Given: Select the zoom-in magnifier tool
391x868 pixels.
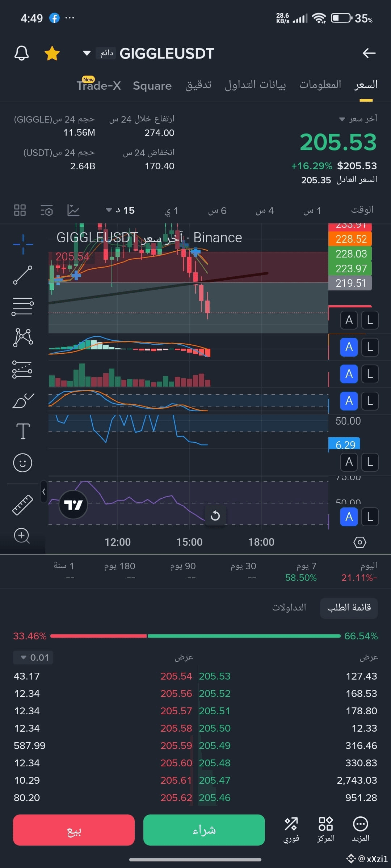Looking at the screenshot, I should 22,536.
